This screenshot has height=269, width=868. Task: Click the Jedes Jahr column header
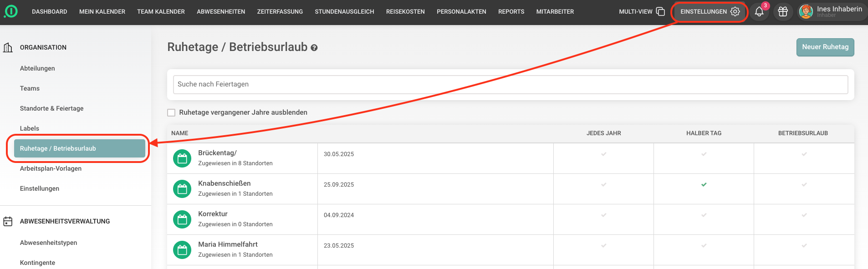point(604,133)
